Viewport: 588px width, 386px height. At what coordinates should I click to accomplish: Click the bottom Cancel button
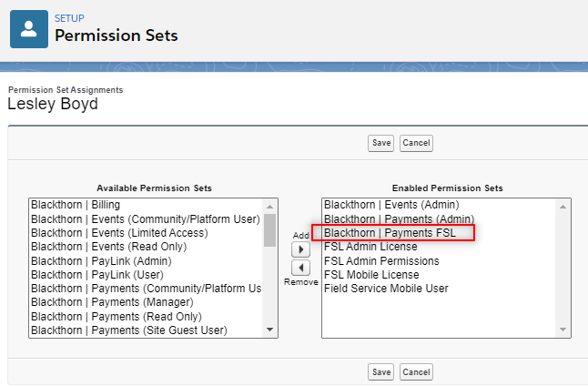tap(416, 372)
